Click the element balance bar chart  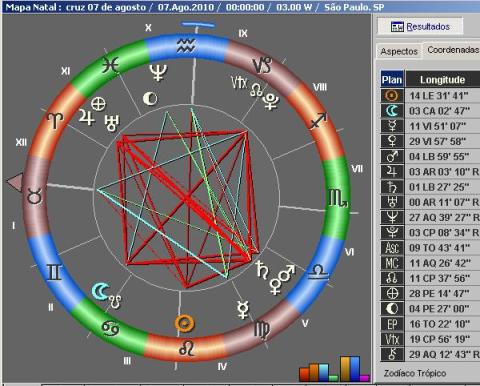334,369
